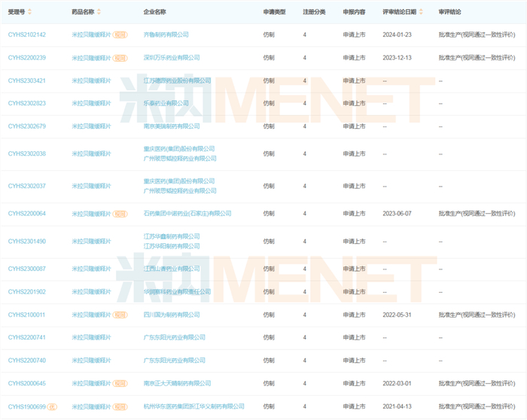527x420 pixels.
Task: Open acceptance number CYHS2302038
Action: (27, 154)
